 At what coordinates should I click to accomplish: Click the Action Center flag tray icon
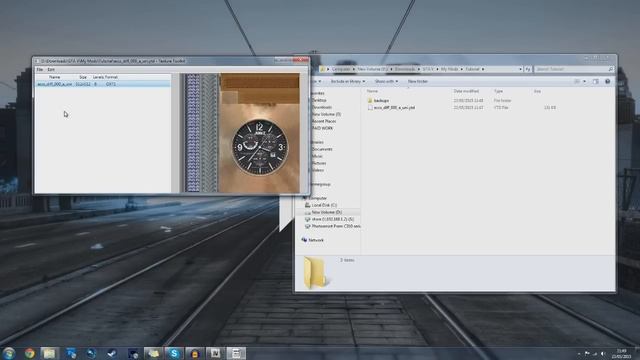tap(587, 353)
